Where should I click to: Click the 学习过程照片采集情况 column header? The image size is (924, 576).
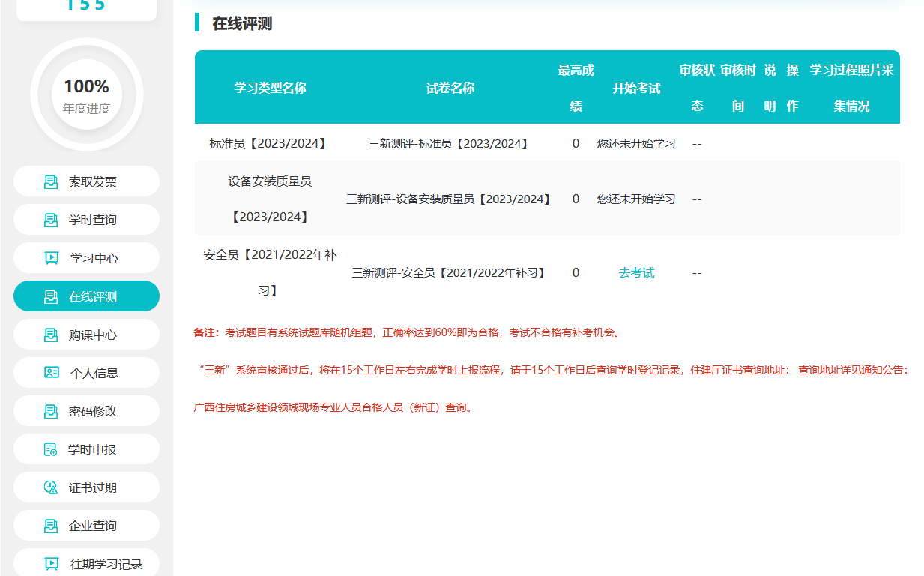pyautogui.click(x=851, y=88)
